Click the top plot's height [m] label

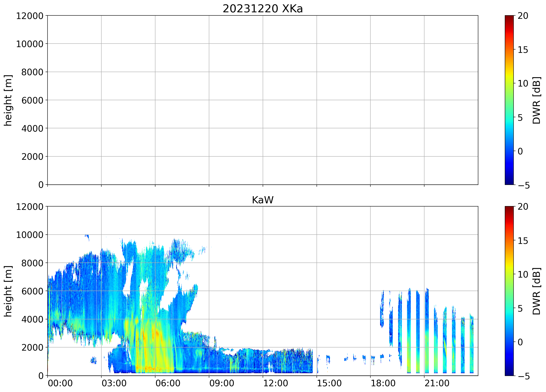click(x=8, y=100)
